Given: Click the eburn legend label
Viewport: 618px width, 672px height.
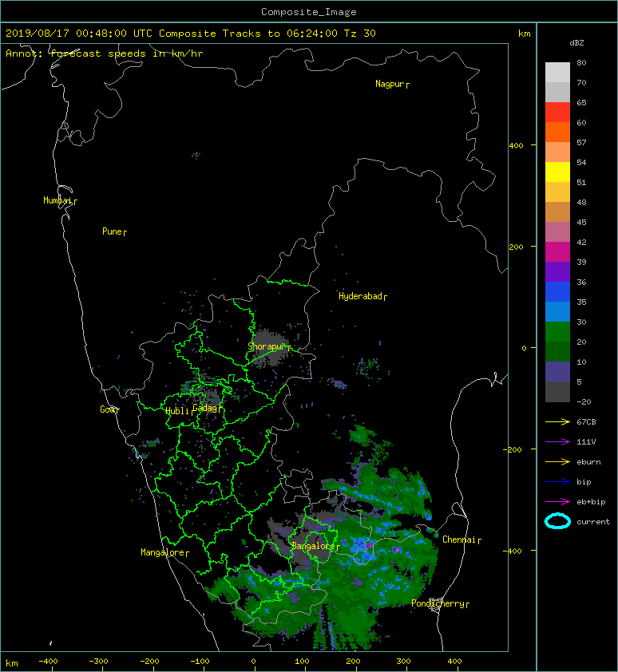Looking at the screenshot, I should pyautogui.click(x=588, y=462).
